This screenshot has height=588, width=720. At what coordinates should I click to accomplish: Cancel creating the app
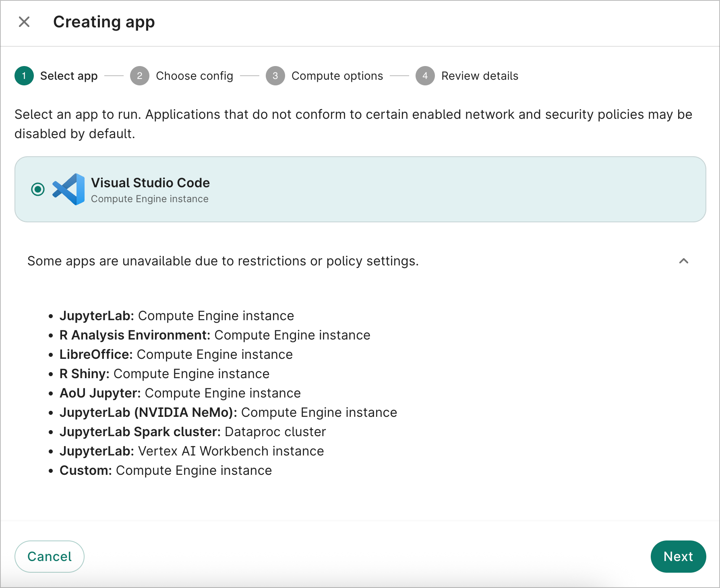coord(49,557)
